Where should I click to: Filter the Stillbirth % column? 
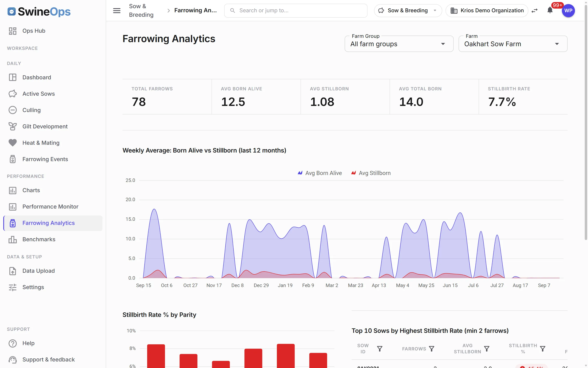coord(542,349)
